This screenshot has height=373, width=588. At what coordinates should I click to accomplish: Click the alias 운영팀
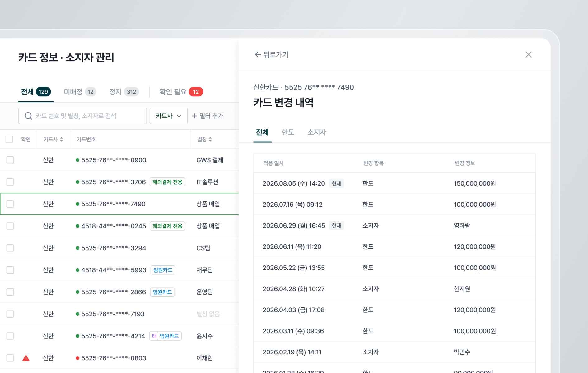tap(204, 292)
